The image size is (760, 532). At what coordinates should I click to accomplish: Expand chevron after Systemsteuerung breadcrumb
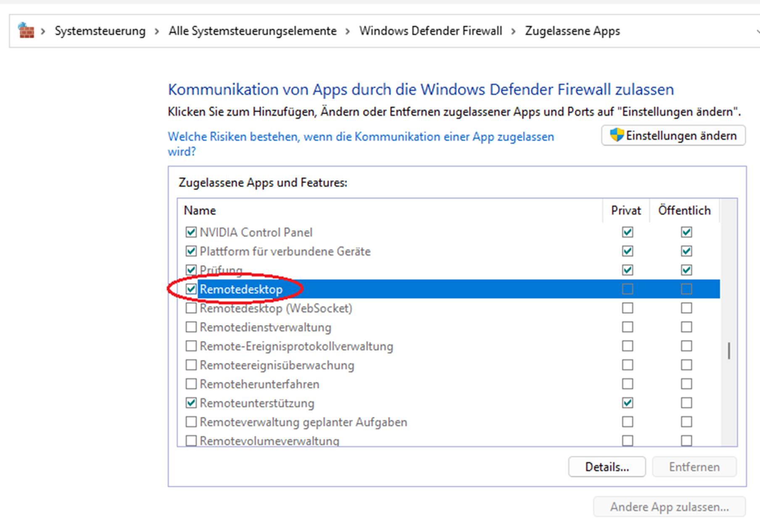[x=157, y=31]
